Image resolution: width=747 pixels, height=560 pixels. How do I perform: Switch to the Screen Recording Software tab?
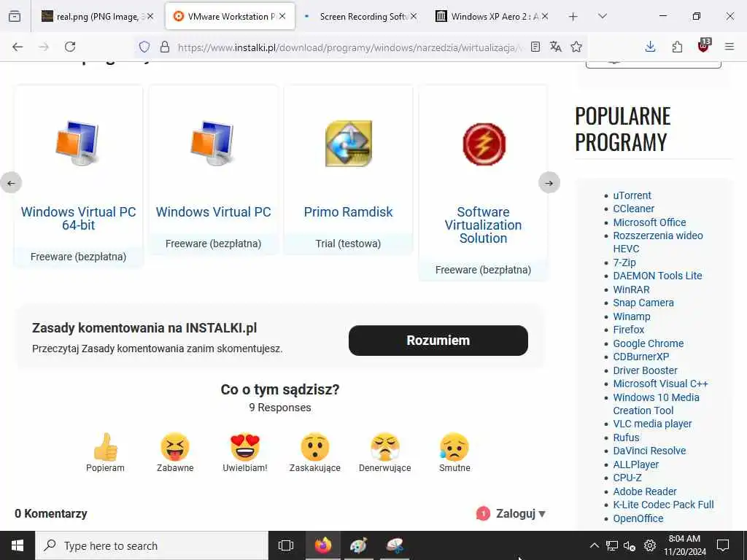[362, 16]
